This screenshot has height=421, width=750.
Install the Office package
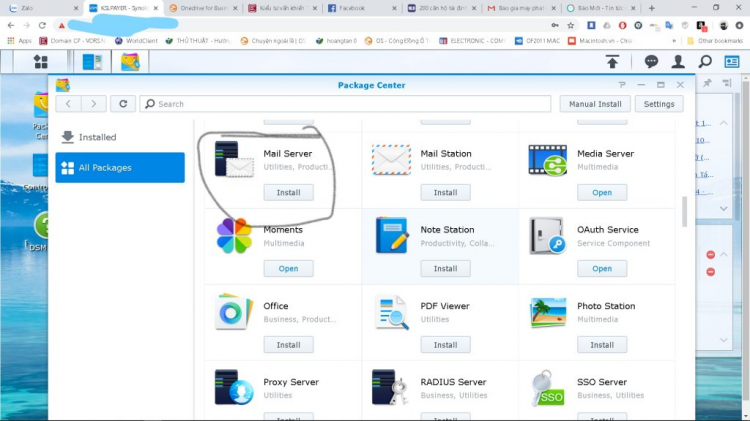[x=288, y=344]
